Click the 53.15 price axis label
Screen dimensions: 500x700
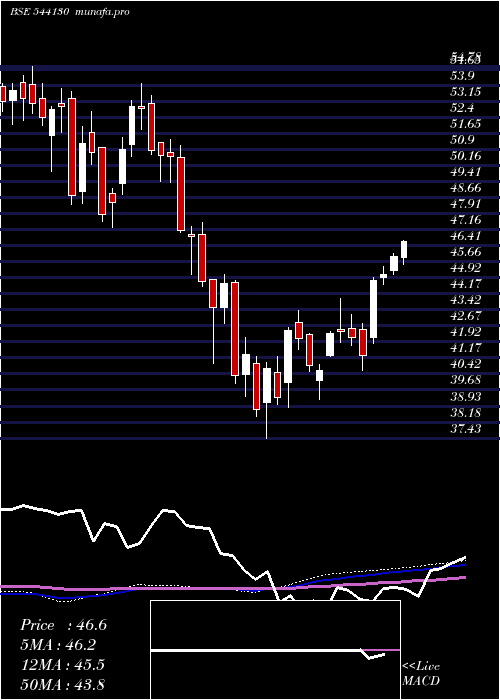coord(465,92)
